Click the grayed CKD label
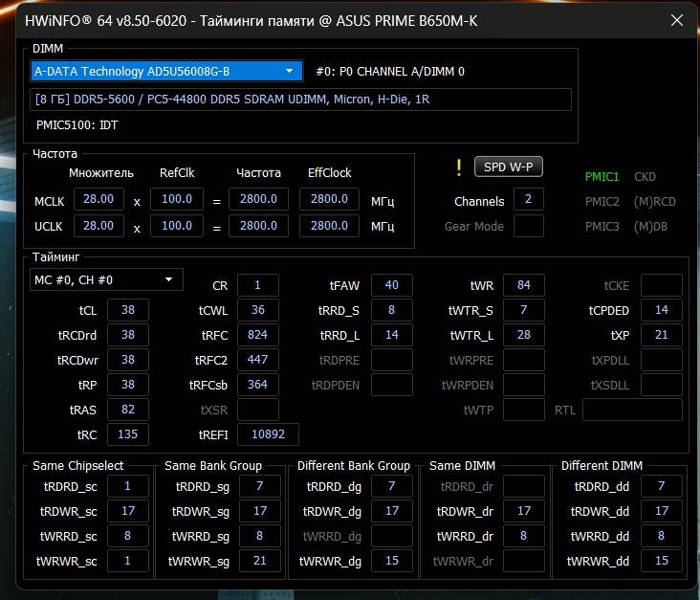Viewport: 700px width, 600px height. pos(645,177)
